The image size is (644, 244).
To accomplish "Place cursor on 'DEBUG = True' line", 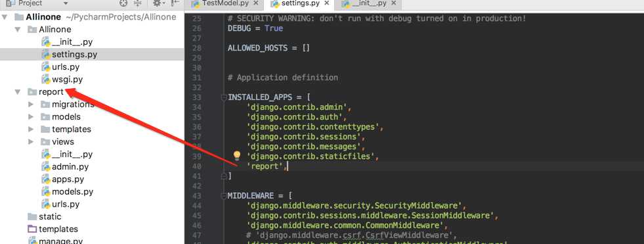I will [x=255, y=28].
